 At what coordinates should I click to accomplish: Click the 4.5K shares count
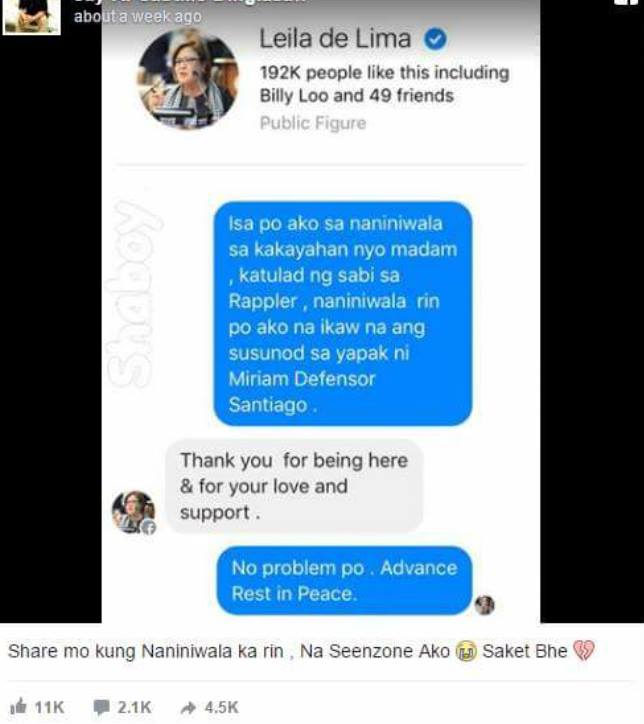tap(222, 707)
